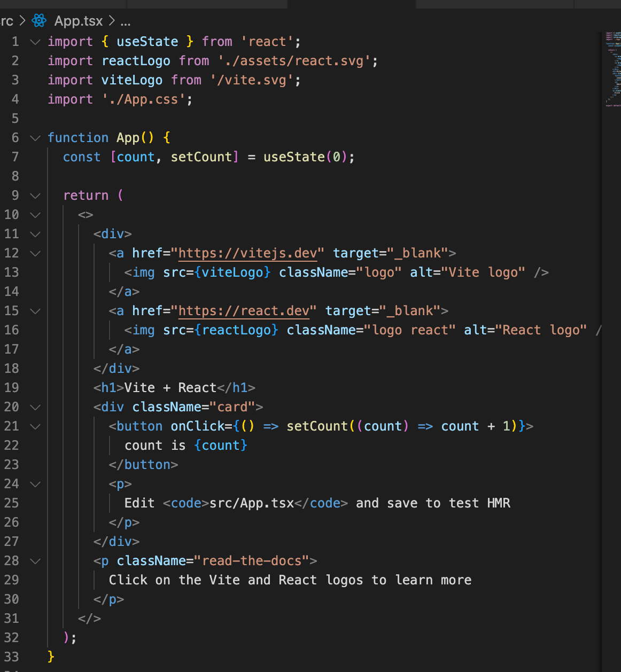Collapse the Vite anchor tag at line 12
621x672 pixels.
[x=35, y=253]
